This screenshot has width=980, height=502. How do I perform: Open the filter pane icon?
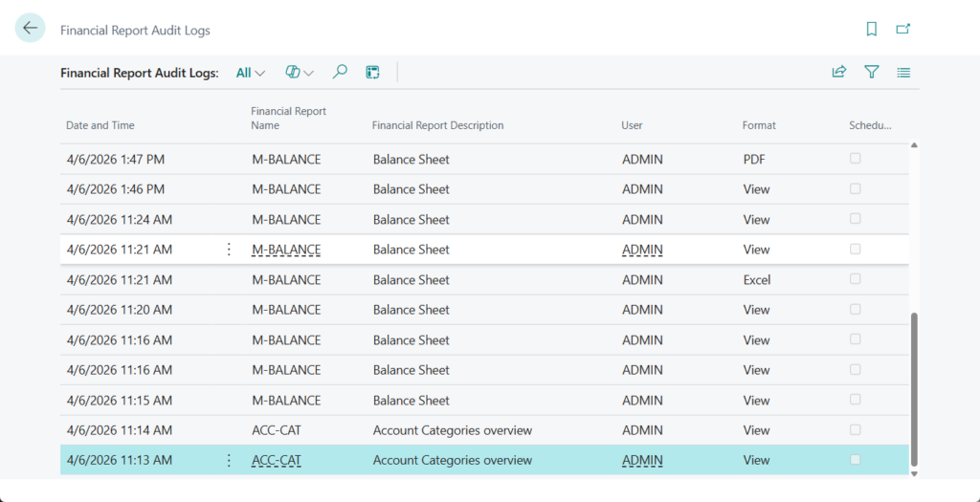coord(871,72)
